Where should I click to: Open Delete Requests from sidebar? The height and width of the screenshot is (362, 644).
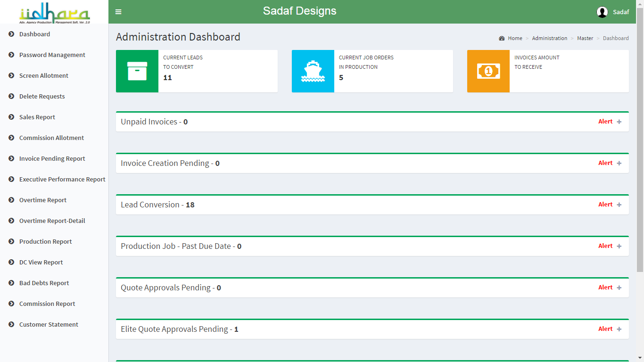point(42,96)
